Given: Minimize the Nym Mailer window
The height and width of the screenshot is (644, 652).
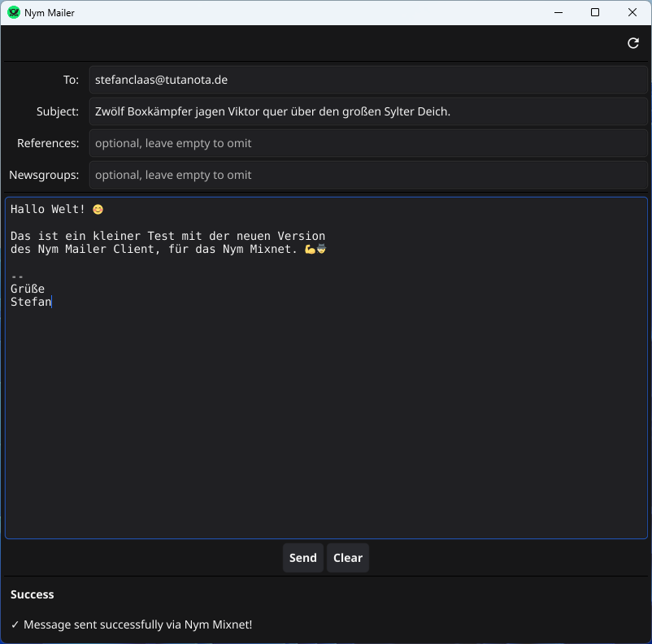Looking at the screenshot, I should [558, 12].
